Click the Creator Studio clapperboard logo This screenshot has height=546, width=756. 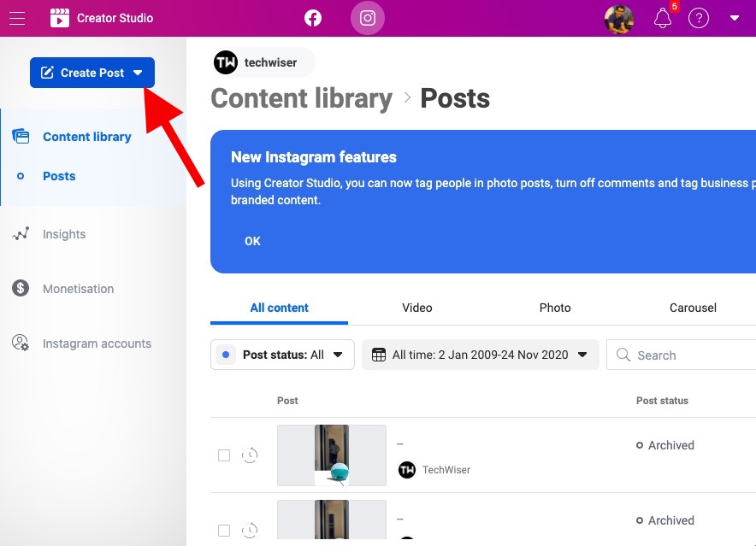pyautogui.click(x=60, y=18)
